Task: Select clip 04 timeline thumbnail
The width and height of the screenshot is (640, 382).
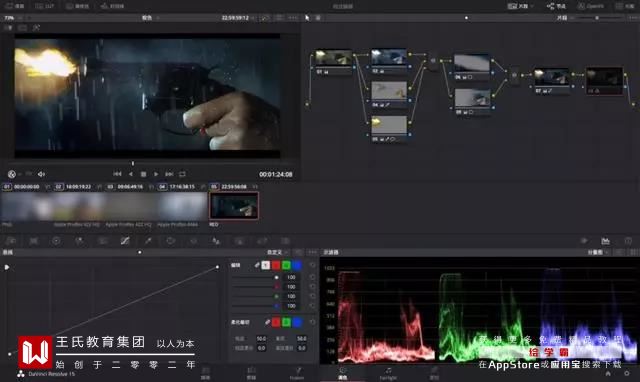Action: click(x=182, y=206)
